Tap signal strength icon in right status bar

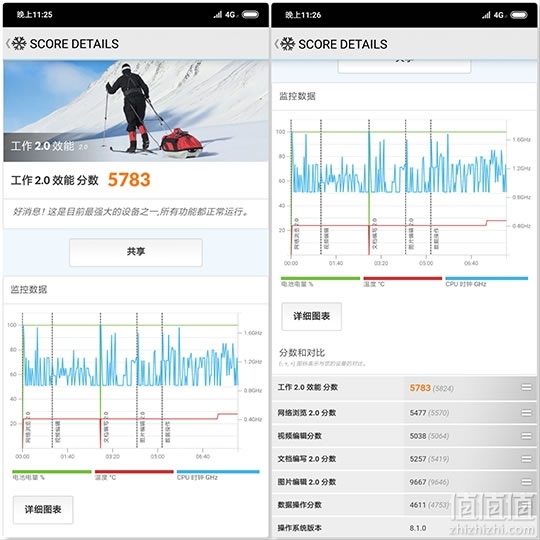(x=486, y=15)
